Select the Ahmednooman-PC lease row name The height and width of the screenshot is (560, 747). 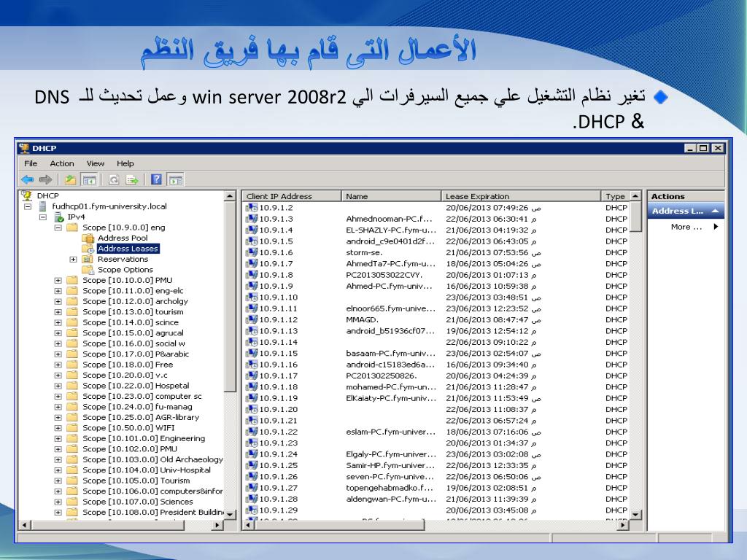[x=390, y=219]
